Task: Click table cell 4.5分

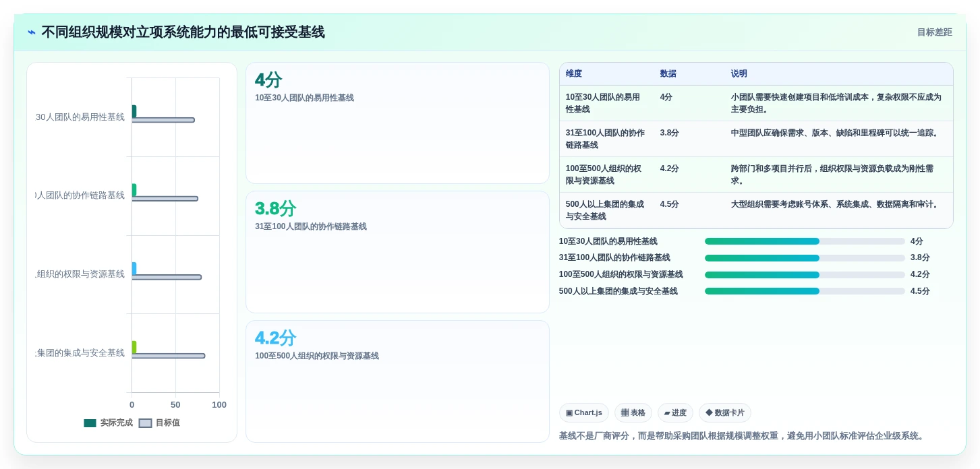Action: 669,205
